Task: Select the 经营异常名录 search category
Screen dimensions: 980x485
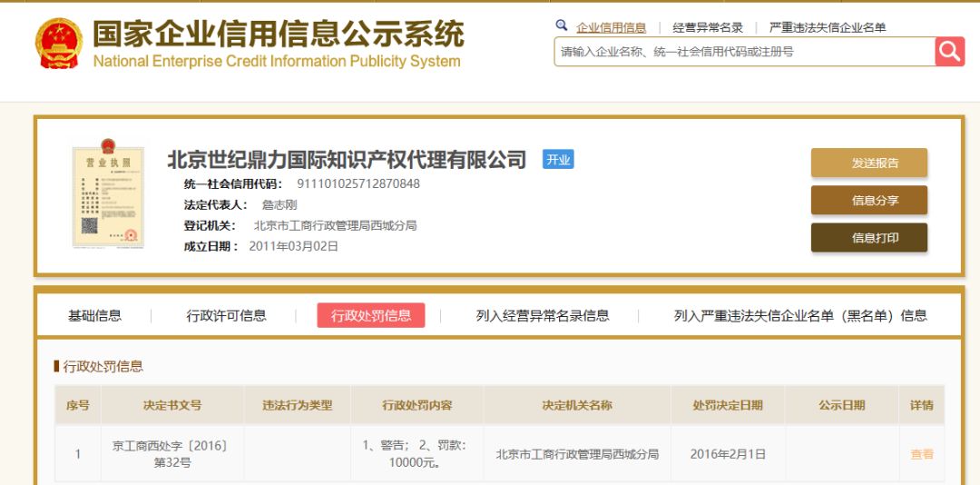Action: click(708, 27)
